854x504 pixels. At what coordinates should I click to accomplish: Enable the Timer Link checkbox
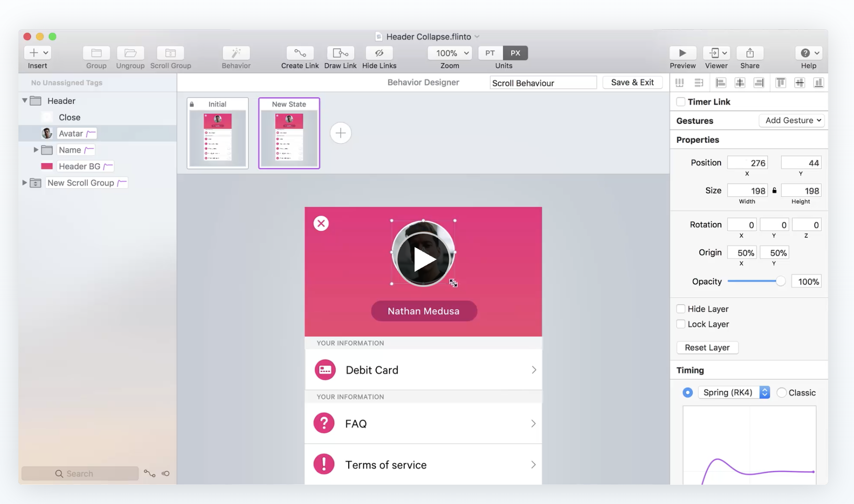(x=681, y=102)
